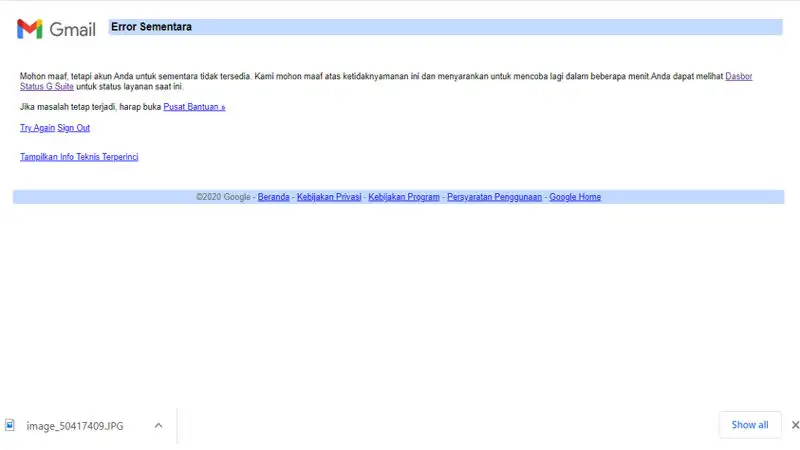Click the Show all downloads button
Image resolution: width=800 pixels, height=450 pixels.
pos(749,425)
